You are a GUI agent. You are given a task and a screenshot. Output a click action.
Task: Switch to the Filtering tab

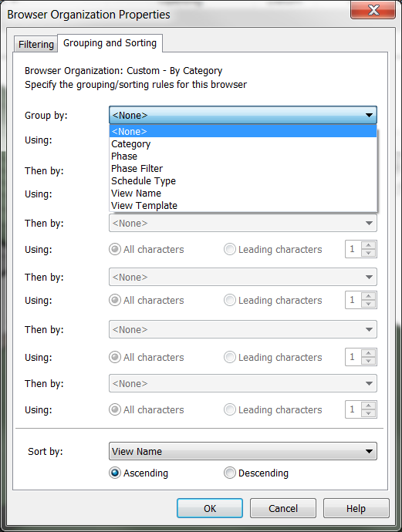click(36, 45)
